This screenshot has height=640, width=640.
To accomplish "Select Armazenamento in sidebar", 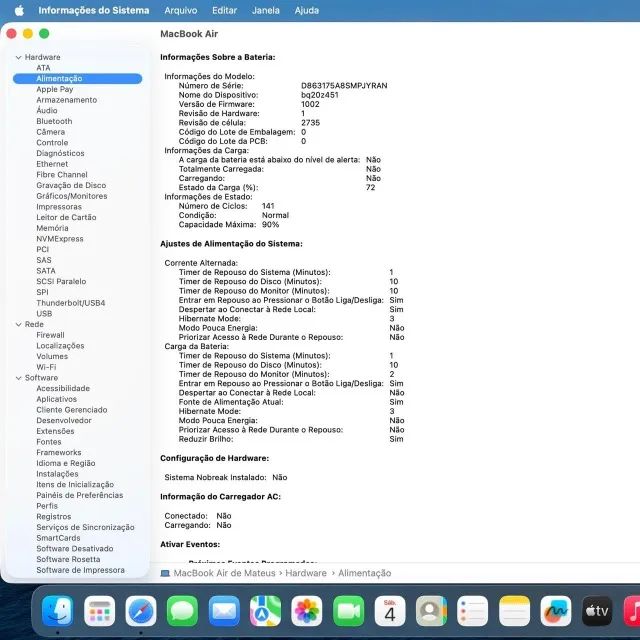I will click(x=67, y=100).
